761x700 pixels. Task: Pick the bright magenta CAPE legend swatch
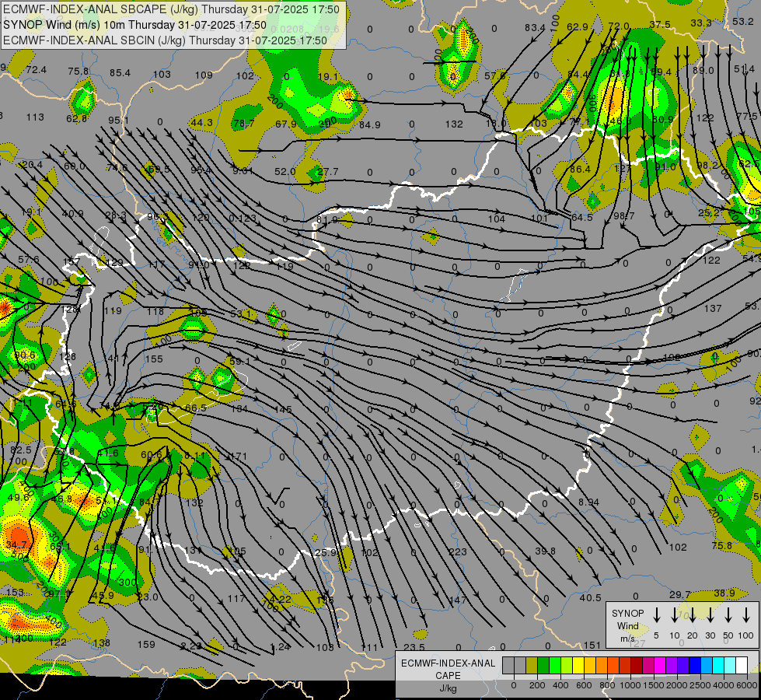660,665
